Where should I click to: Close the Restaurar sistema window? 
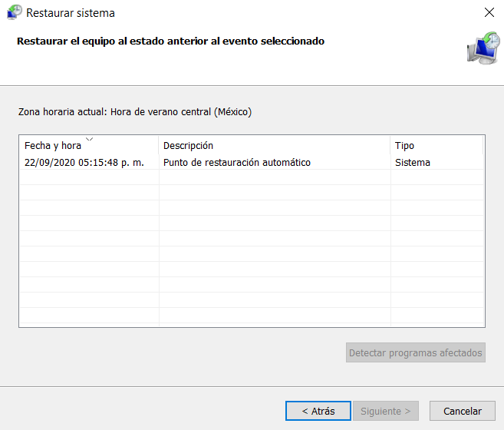point(489,13)
